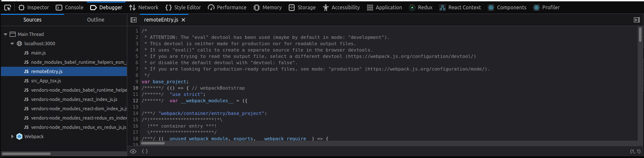
Task: Open src_App_tsx.js source file
Action: tap(46, 81)
